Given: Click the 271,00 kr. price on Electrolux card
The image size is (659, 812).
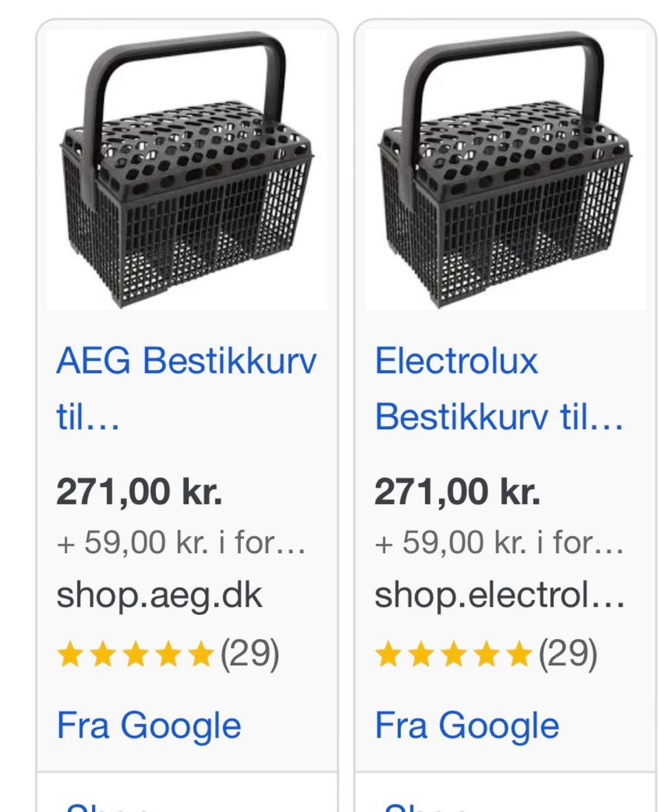Looking at the screenshot, I should pos(457,492).
